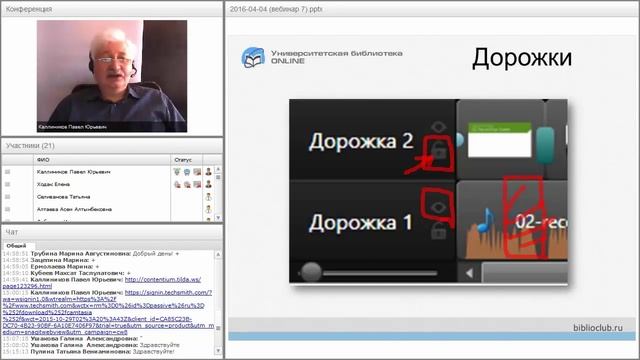The image size is (640, 360).
Task: Click the user role icon for Алтаева Асем
Action: [x=209, y=209]
